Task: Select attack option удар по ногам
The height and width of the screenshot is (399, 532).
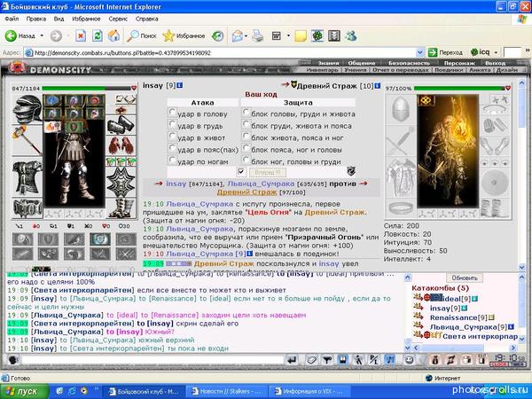Action: point(172,160)
